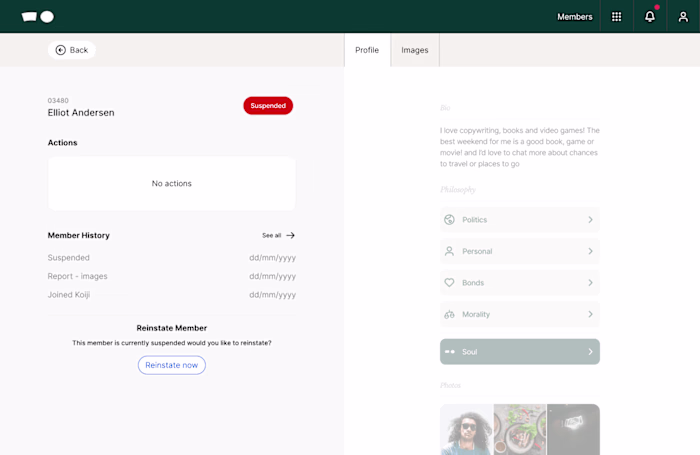The width and height of the screenshot is (700, 455).
Task: Open the Bonds row
Action: (520, 283)
